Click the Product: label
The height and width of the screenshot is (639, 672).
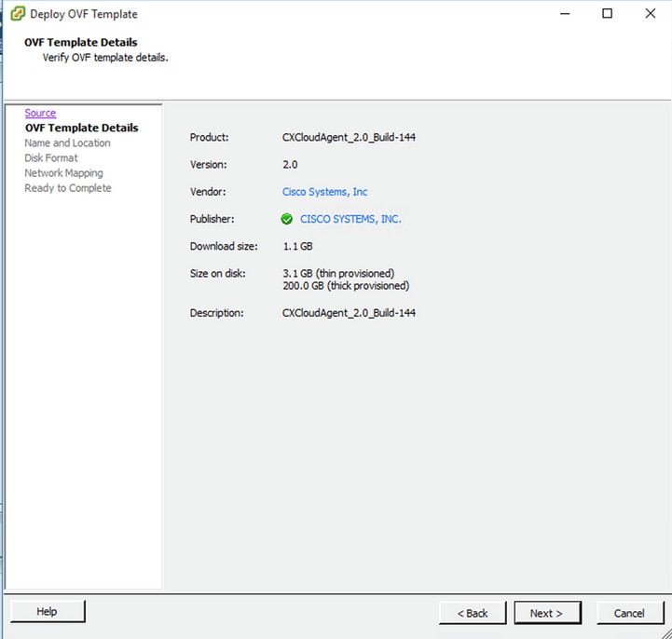[210, 138]
